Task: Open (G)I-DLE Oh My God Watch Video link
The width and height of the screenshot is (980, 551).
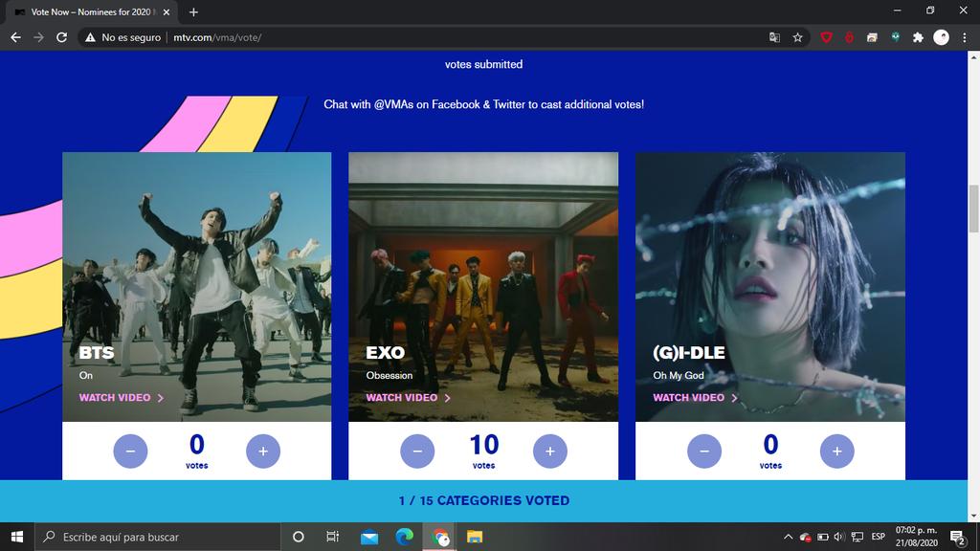Action: [695, 397]
